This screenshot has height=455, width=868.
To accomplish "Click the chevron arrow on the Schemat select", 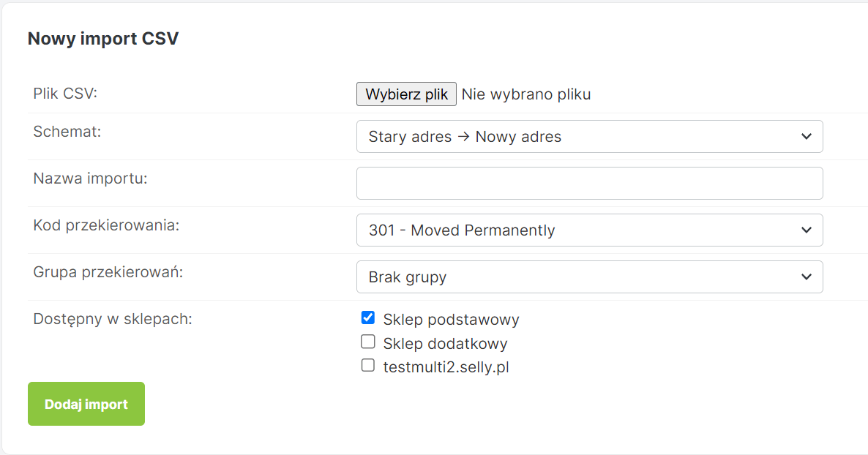I will (x=806, y=137).
